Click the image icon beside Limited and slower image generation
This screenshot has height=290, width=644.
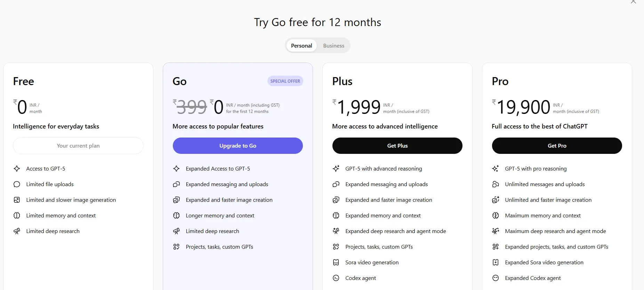(17, 200)
